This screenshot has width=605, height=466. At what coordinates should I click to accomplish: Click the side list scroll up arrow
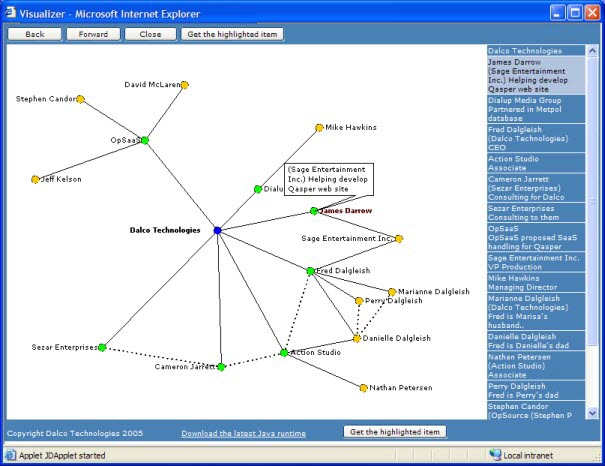click(x=592, y=51)
